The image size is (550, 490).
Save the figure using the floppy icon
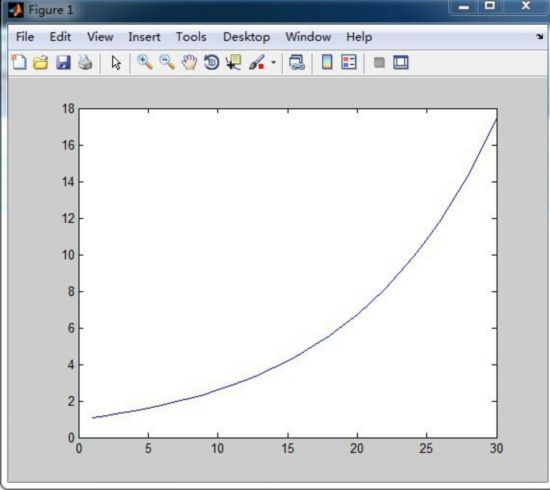[63, 63]
